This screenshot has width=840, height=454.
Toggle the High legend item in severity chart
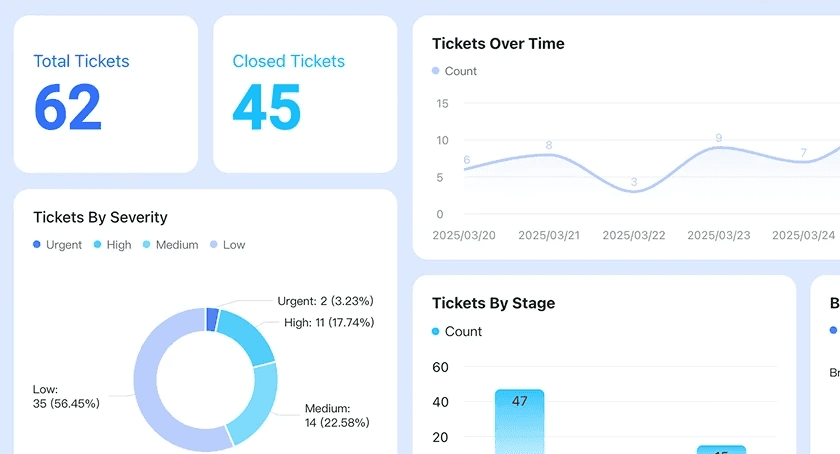112,245
